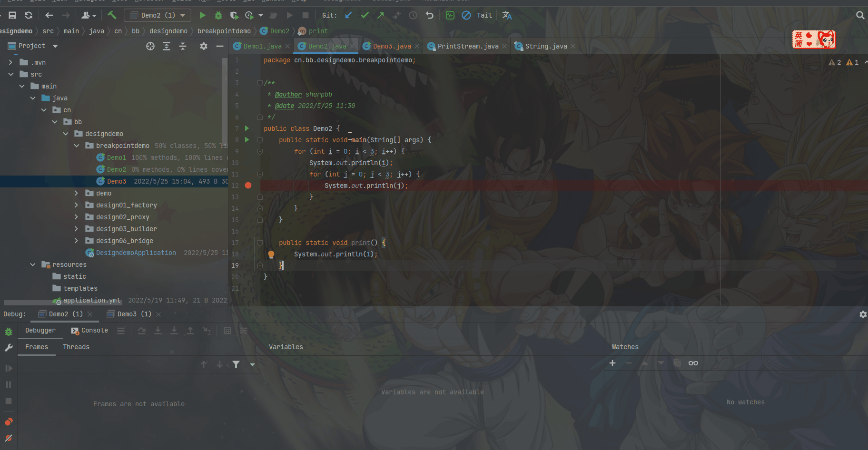Expand the .mvn folder
This screenshot has height=450, width=868.
(x=11, y=62)
